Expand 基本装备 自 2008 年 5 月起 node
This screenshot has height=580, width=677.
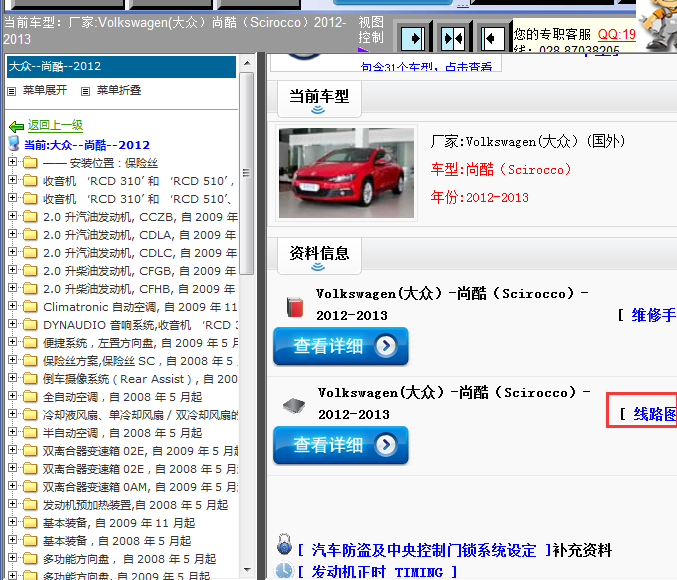13,540
